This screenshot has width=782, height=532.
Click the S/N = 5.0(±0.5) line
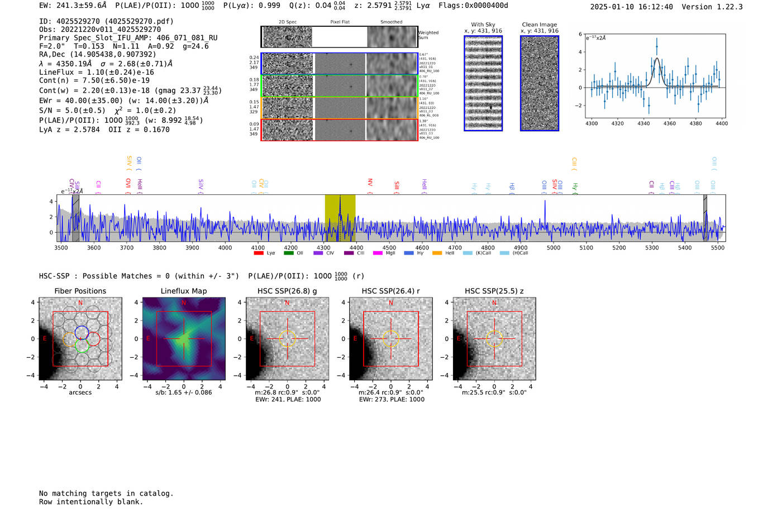[72, 111]
